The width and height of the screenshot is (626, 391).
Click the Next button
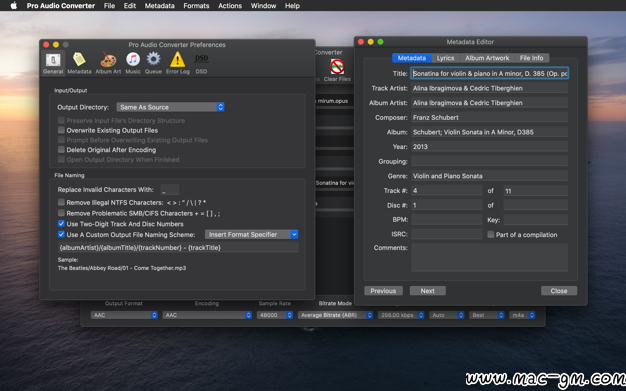(428, 291)
